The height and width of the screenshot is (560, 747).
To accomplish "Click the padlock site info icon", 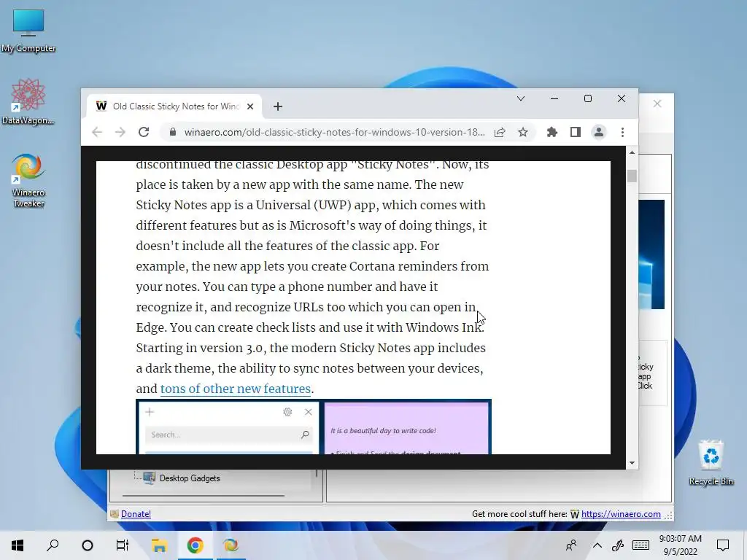I will [x=173, y=132].
